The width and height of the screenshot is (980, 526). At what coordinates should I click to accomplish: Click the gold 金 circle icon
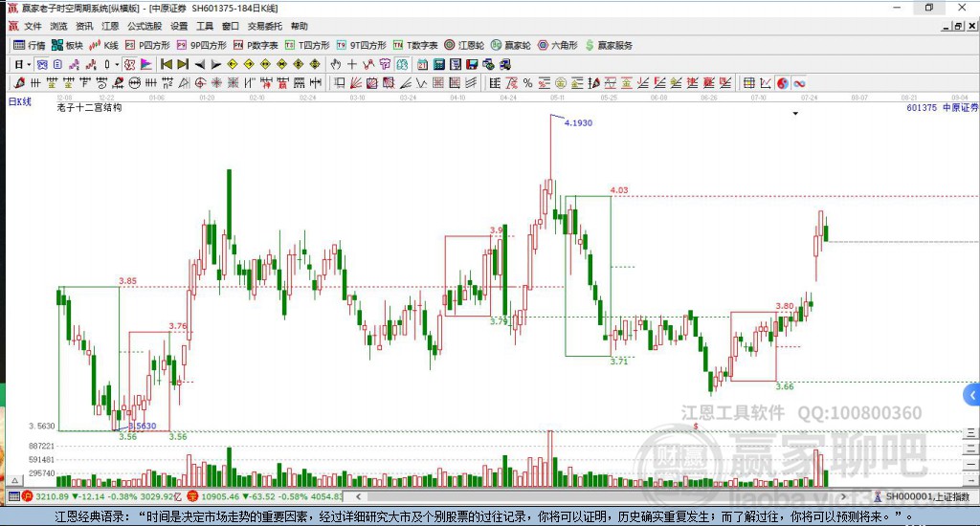tap(561, 83)
